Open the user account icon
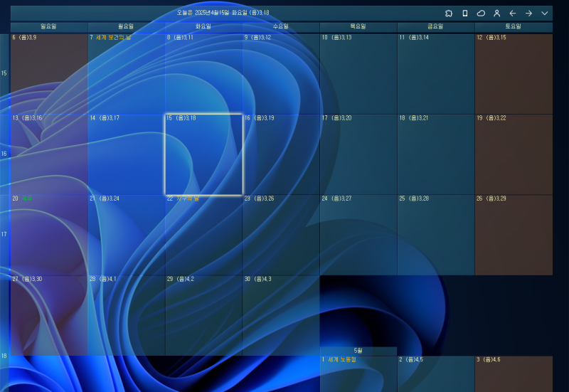569x392 pixels. (x=496, y=14)
